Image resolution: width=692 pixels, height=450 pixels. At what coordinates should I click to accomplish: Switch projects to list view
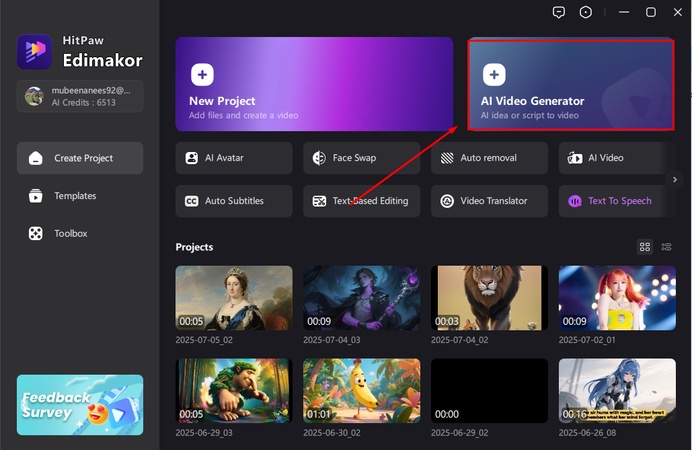666,247
